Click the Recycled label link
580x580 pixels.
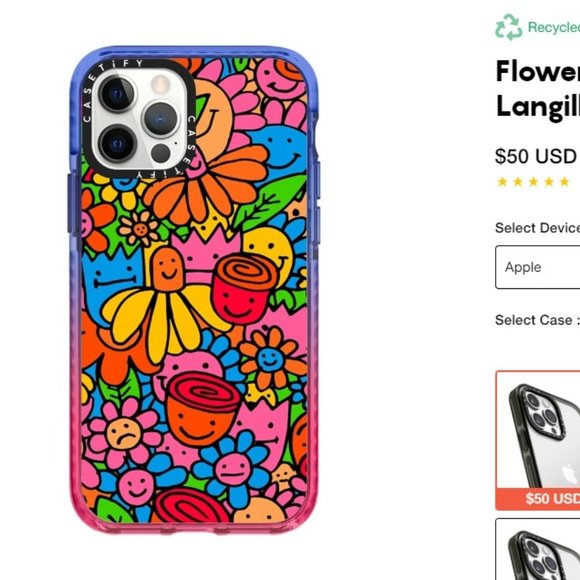[x=554, y=27]
